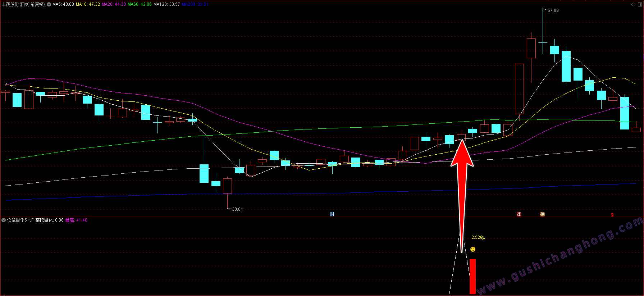Click the red $ marker icon
This screenshot has width=644, height=296.
point(612,215)
